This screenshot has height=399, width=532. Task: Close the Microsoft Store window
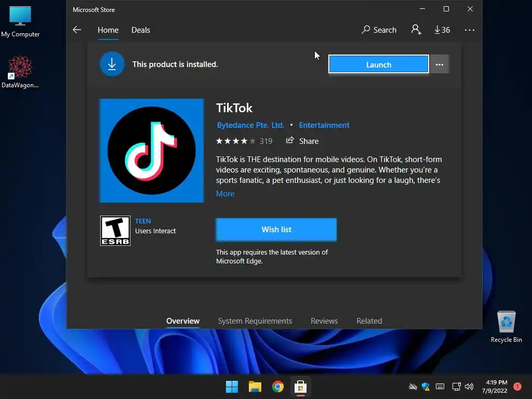click(x=470, y=9)
